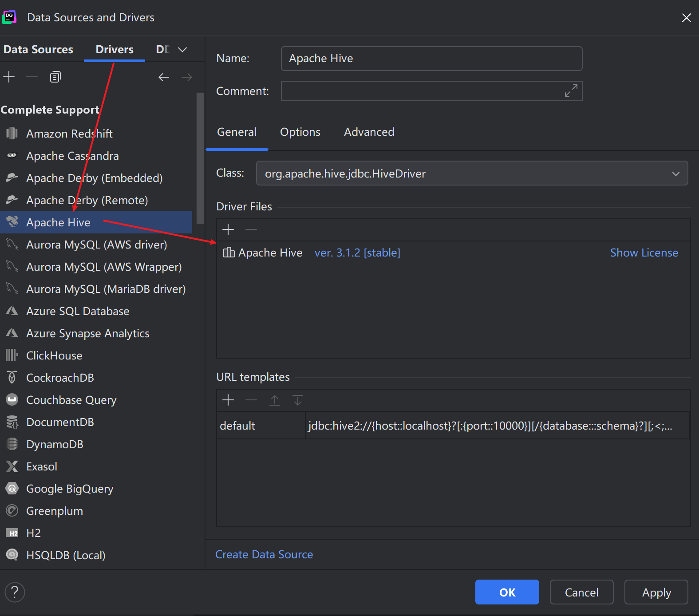The width and height of the screenshot is (699, 616).
Task: Select the Azure SQL Database driver
Action: click(96, 311)
